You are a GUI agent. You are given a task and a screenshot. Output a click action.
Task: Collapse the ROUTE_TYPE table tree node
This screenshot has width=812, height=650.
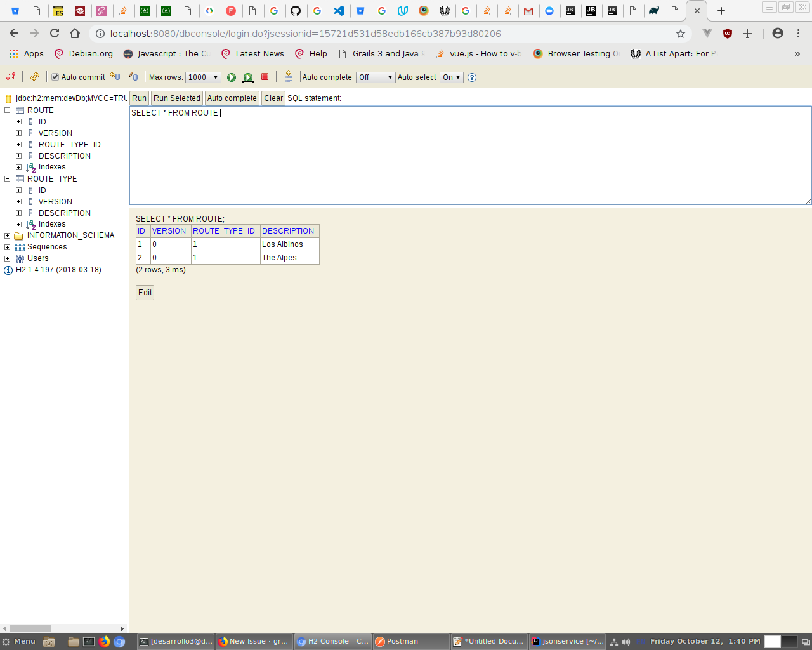coord(8,179)
